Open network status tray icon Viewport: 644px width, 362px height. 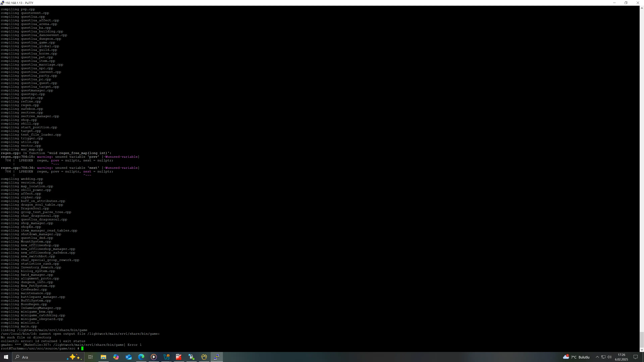pos(603,357)
